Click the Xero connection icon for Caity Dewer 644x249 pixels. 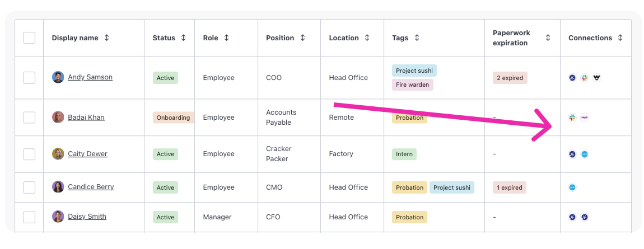585,154
